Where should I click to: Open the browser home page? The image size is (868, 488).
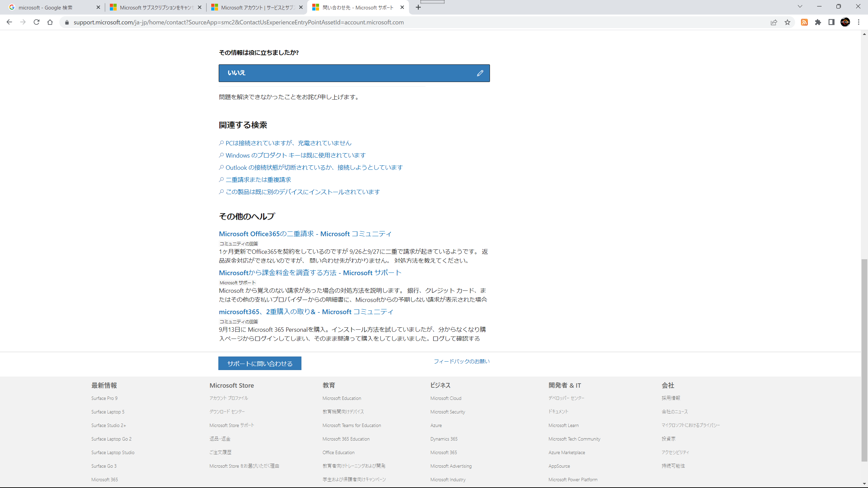point(50,22)
